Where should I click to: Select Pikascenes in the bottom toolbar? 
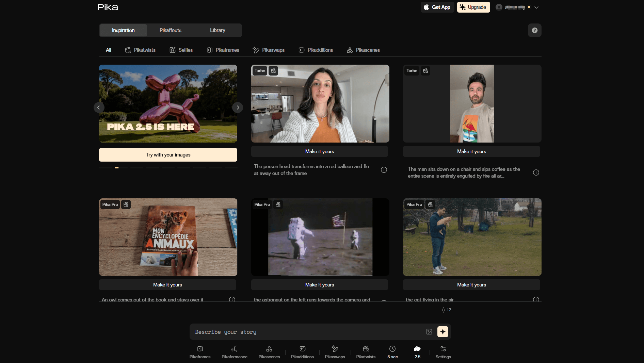pos(269,352)
